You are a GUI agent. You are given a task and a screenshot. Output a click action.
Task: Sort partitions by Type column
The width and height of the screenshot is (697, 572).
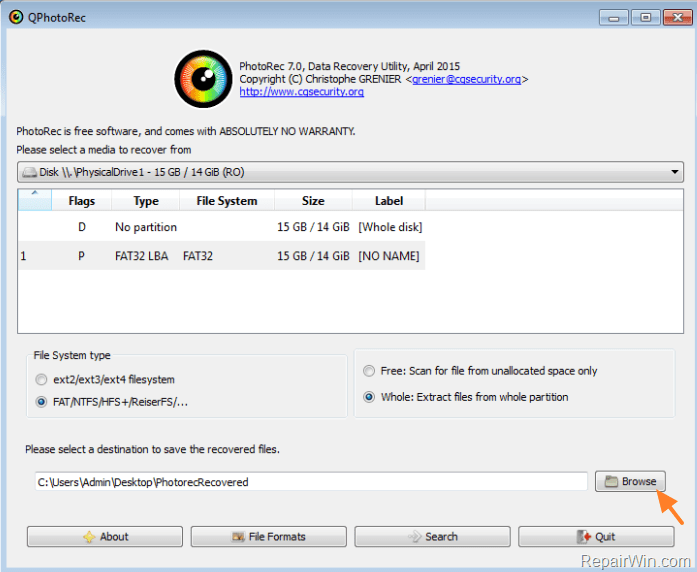146,201
